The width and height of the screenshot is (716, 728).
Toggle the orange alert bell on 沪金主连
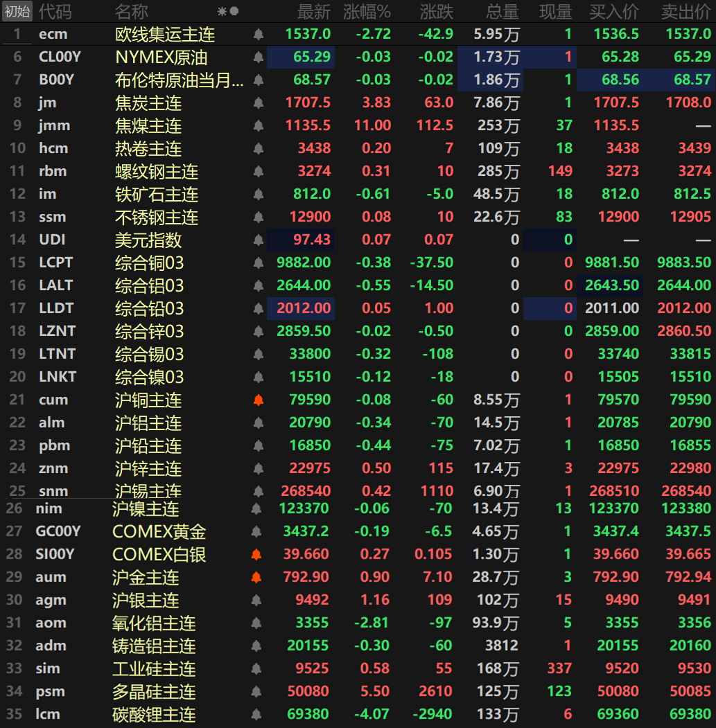256,578
